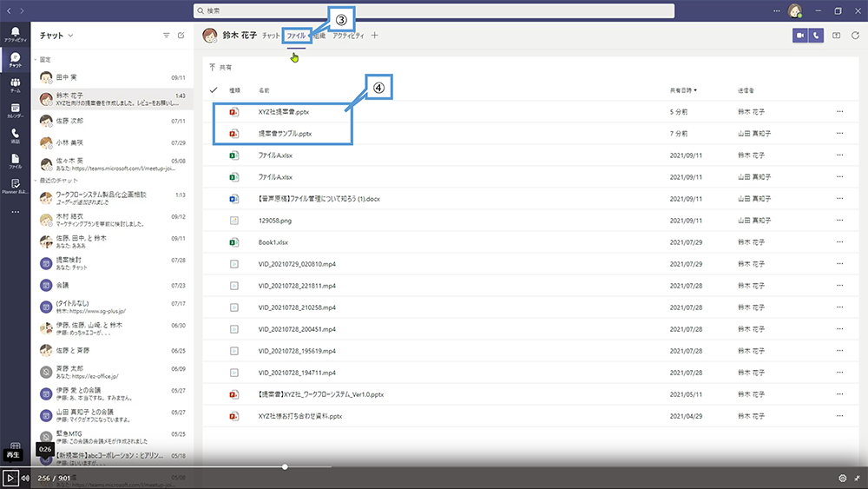Viewport: 868px width, 489px height.
Task: Open more options for XYZ社様お打ち合わせ資料.pptx
Action: click(x=839, y=416)
